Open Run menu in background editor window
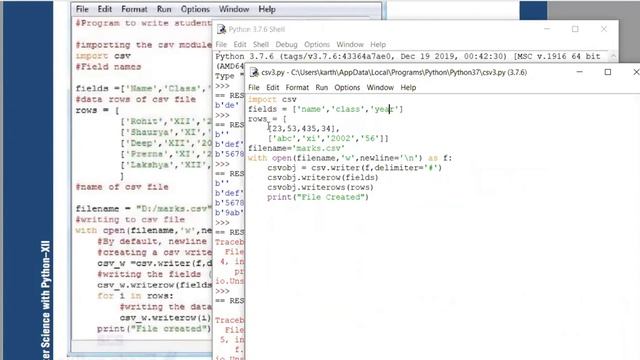 pyautogui.click(x=164, y=9)
